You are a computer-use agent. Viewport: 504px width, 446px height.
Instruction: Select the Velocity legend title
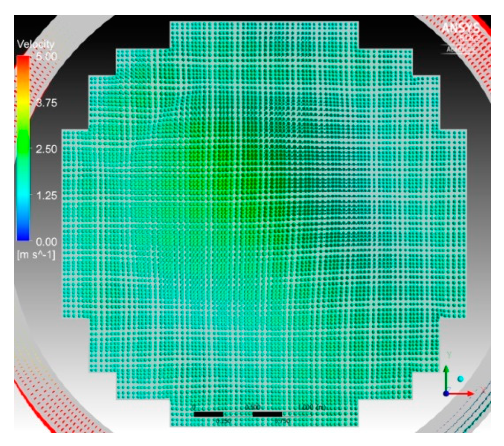pyautogui.click(x=36, y=44)
